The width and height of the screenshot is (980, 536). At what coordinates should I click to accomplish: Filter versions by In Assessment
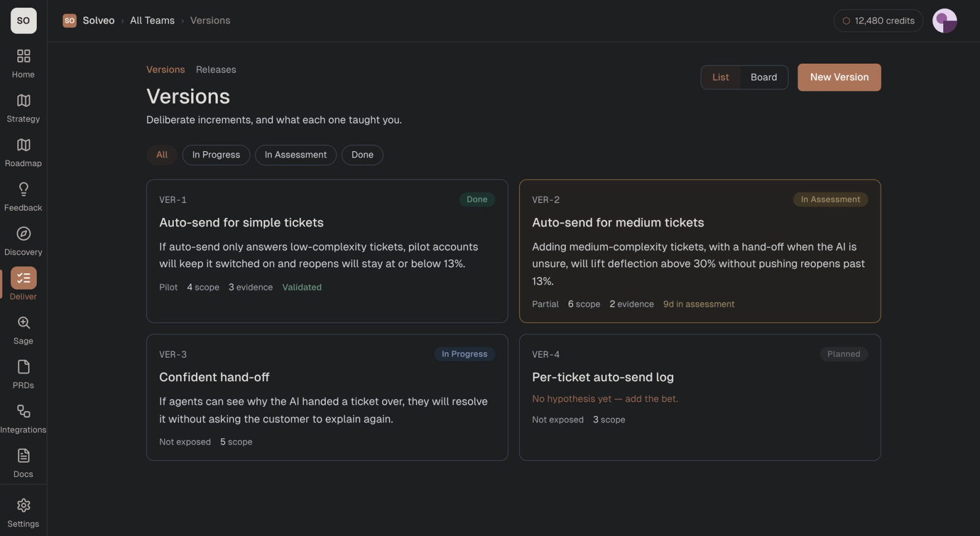click(296, 155)
